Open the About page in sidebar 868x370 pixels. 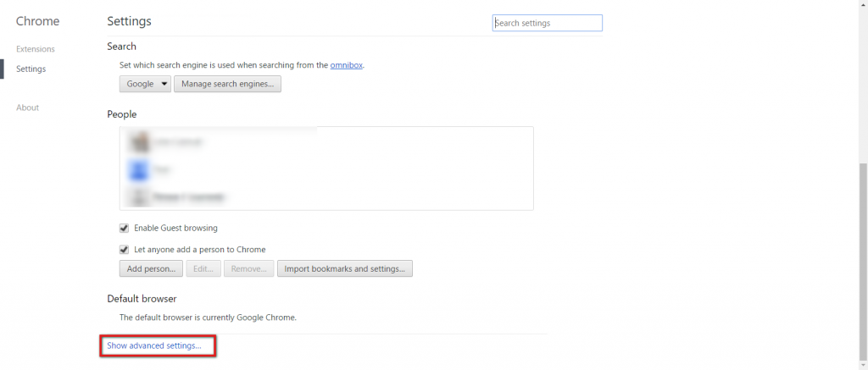[28, 108]
